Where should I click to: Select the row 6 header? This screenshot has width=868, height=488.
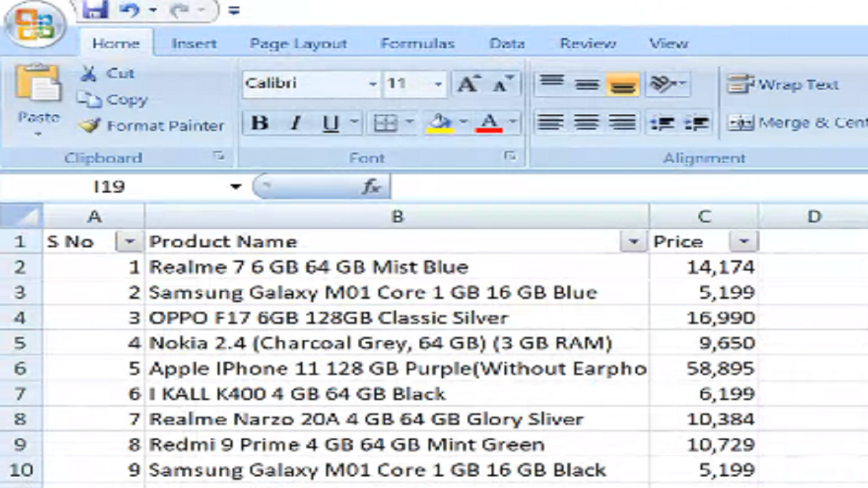[21, 369]
